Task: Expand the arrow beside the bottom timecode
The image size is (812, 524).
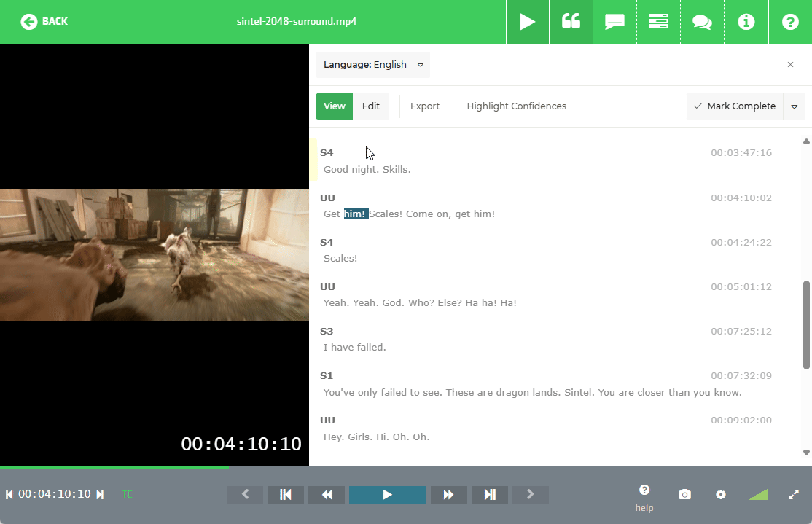Action: click(x=100, y=493)
